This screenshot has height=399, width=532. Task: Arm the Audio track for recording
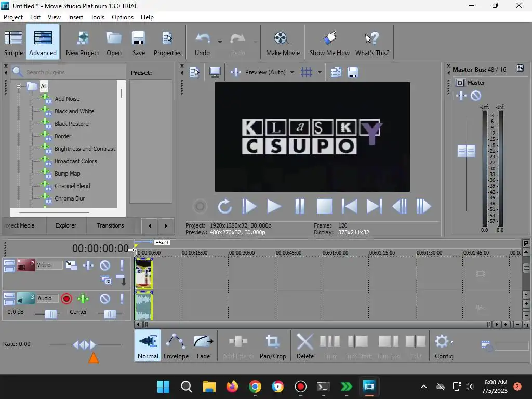pyautogui.click(x=66, y=299)
